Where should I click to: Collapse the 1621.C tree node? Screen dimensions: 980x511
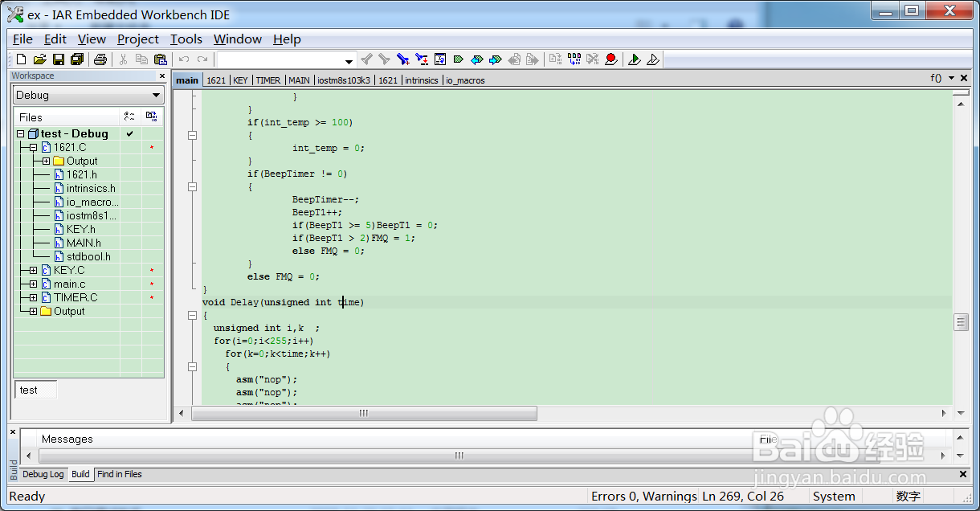(33, 148)
